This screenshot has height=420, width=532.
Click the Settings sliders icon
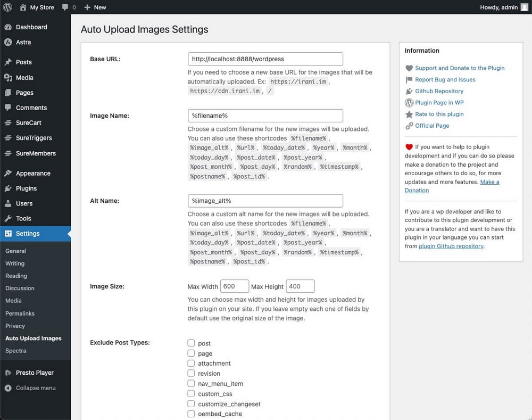(8, 234)
